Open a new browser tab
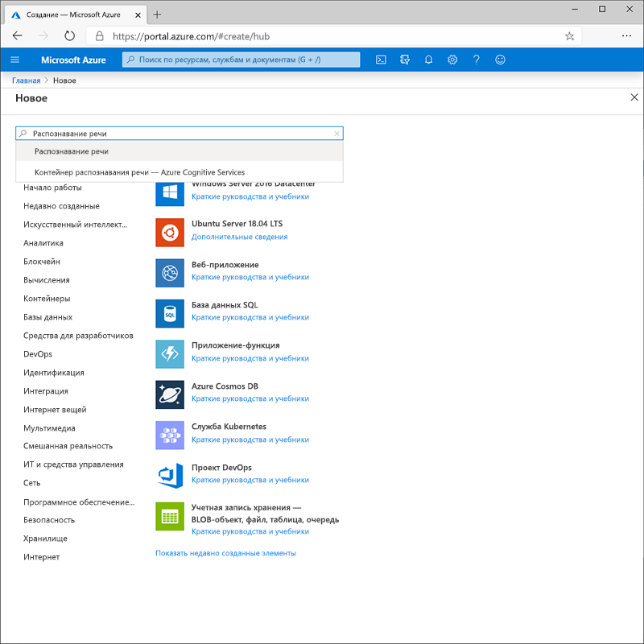 (157, 14)
